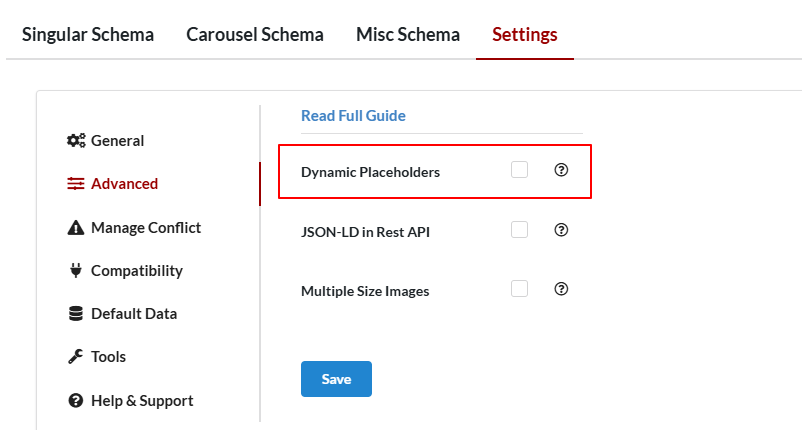Check the Multiple Size Images option
This screenshot has height=430, width=802.
tap(519, 289)
